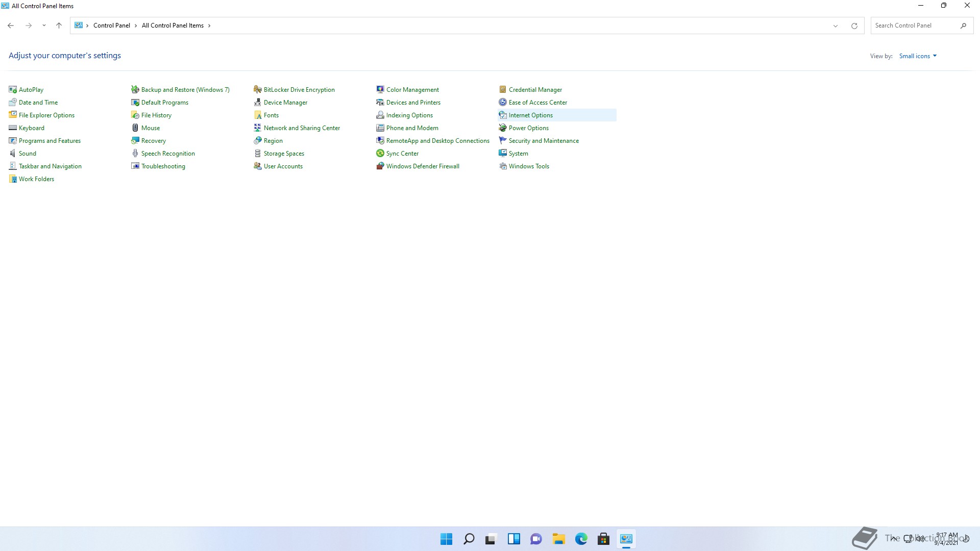Image resolution: width=980 pixels, height=551 pixels.
Task: Open Widgets from taskbar
Action: (513, 539)
